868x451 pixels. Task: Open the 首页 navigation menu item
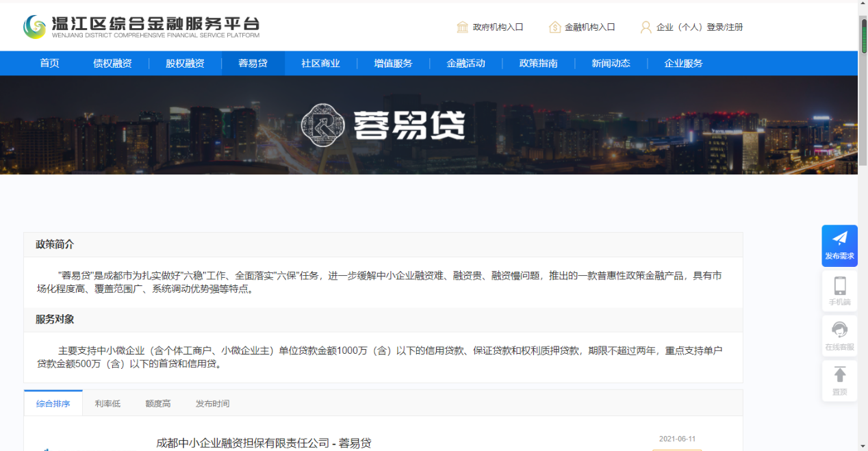(49, 64)
